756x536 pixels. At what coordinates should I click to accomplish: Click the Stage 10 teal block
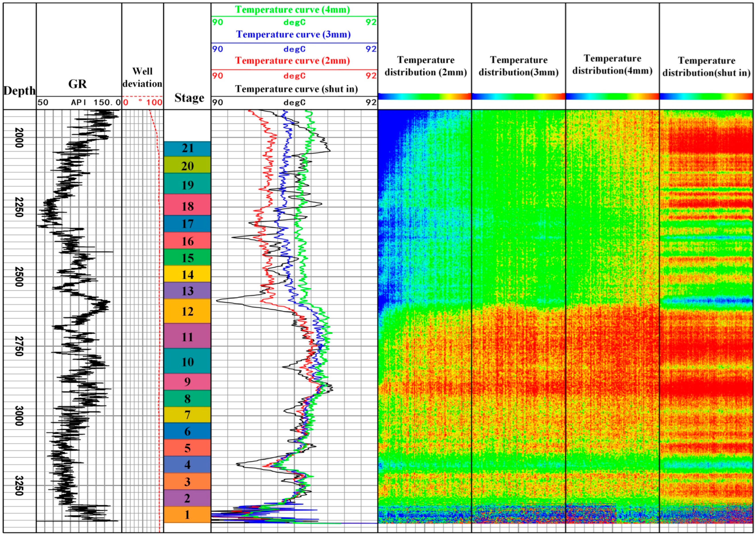(187, 362)
